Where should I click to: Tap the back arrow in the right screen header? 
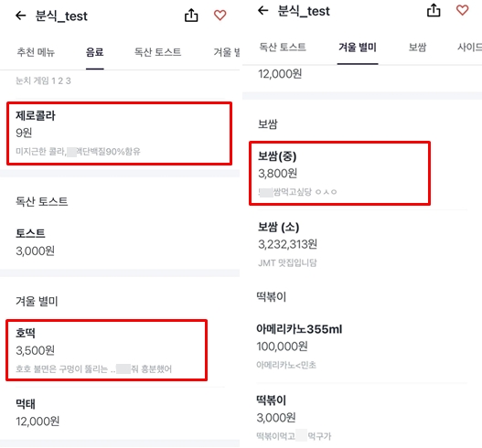tap(262, 11)
